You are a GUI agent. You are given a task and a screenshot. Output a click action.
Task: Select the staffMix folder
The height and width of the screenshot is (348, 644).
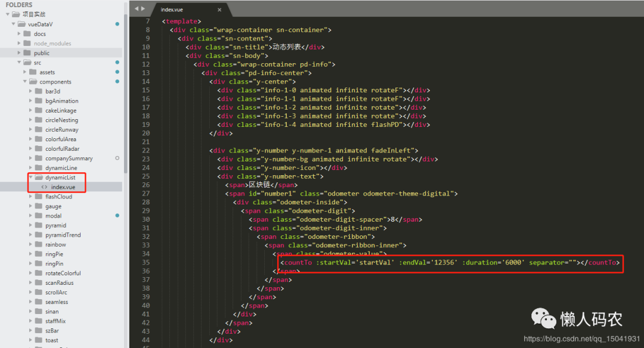coord(55,321)
